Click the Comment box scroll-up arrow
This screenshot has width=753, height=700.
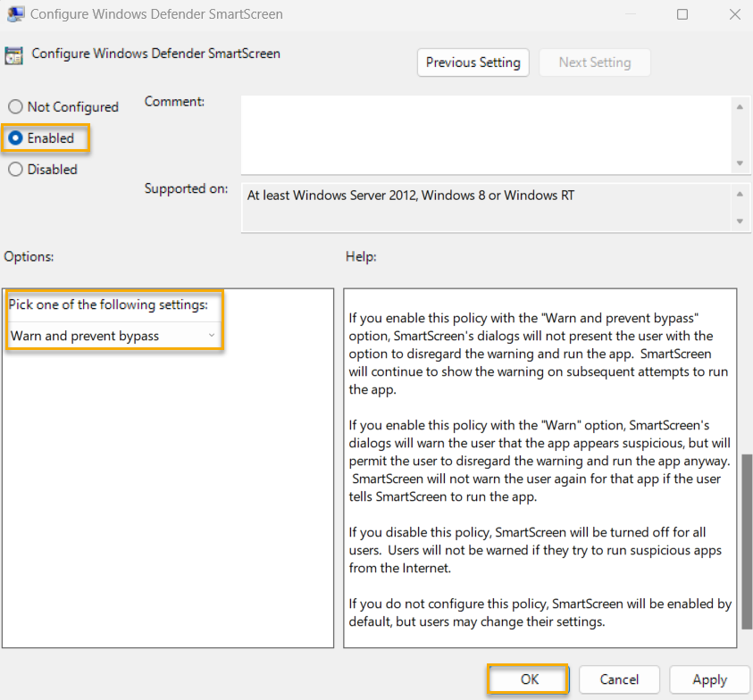click(x=740, y=105)
